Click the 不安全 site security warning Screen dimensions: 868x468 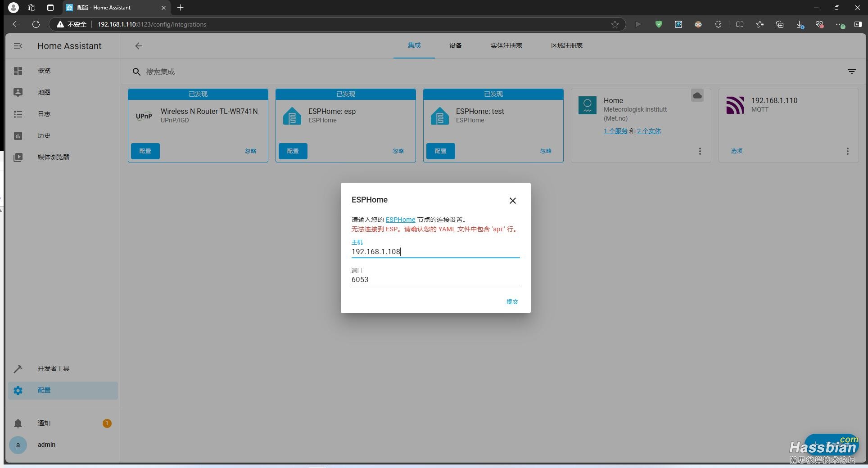tap(71, 24)
